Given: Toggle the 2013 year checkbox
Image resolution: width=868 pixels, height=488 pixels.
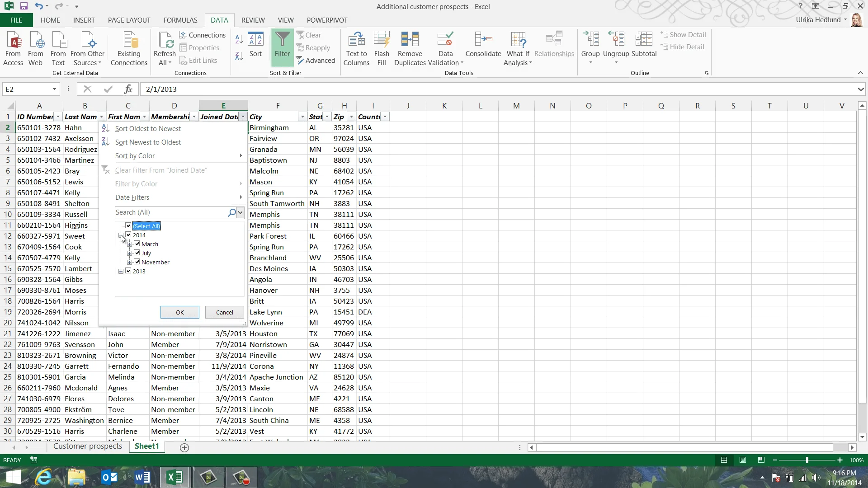Looking at the screenshot, I should click(x=128, y=271).
